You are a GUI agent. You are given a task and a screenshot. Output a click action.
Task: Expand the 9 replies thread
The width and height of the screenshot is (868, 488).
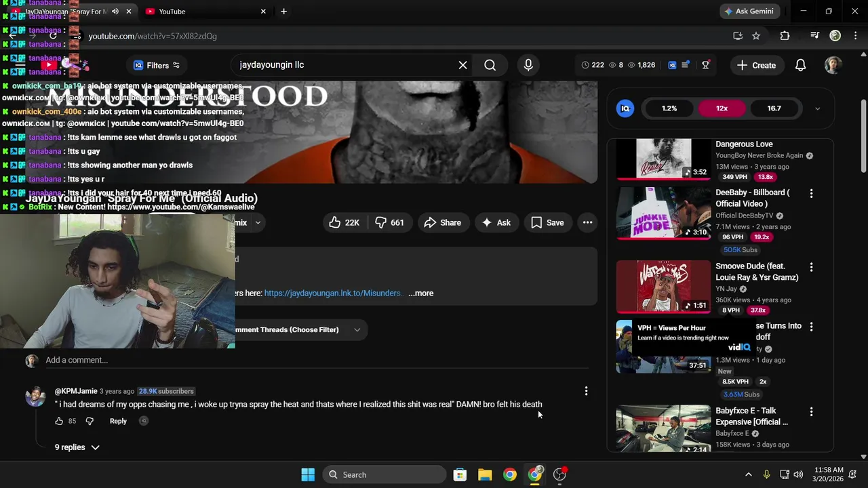coord(77,447)
